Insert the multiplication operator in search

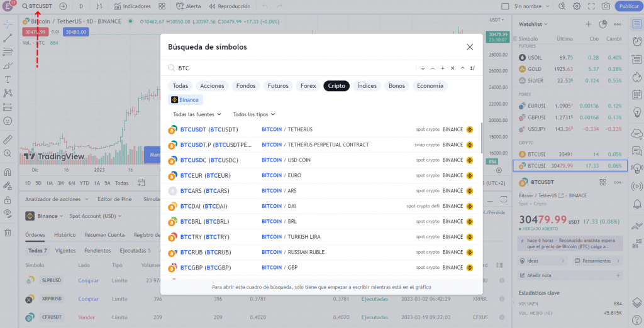(x=453, y=68)
